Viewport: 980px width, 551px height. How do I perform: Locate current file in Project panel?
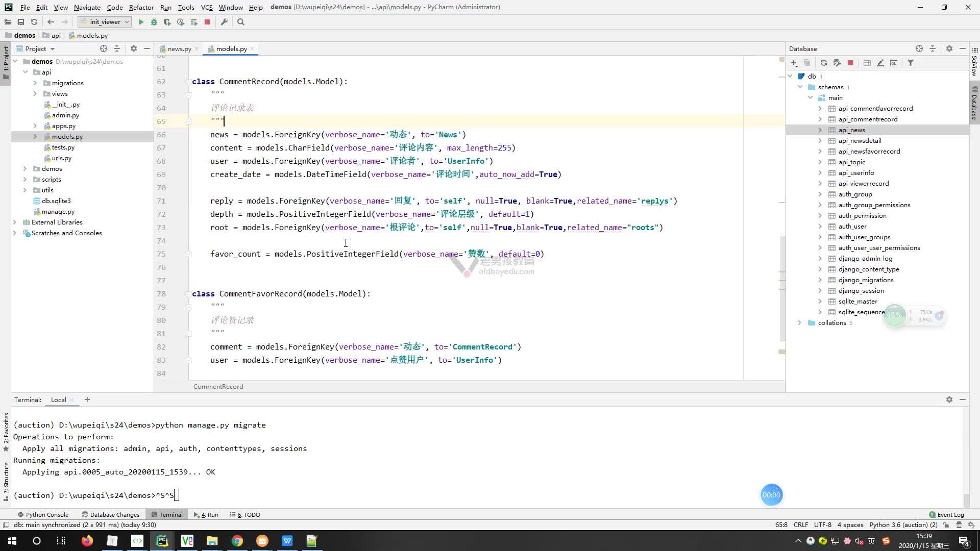coord(104,48)
